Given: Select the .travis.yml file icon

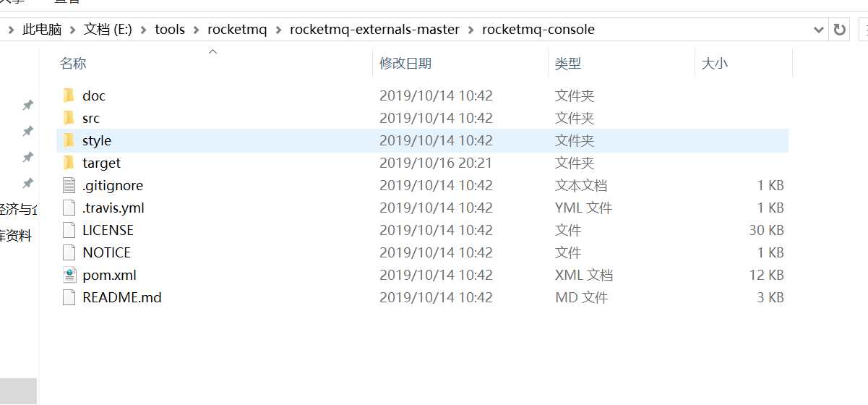Looking at the screenshot, I should 69,208.
